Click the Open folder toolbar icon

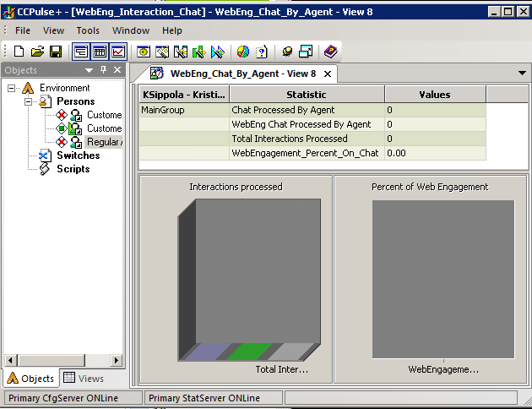tap(37, 52)
